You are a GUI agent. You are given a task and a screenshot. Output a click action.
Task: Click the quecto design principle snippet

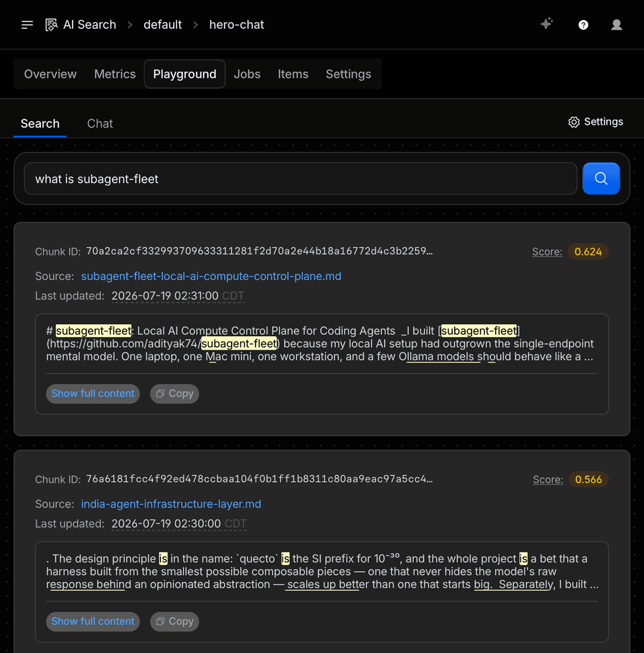pyautogui.click(x=321, y=571)
